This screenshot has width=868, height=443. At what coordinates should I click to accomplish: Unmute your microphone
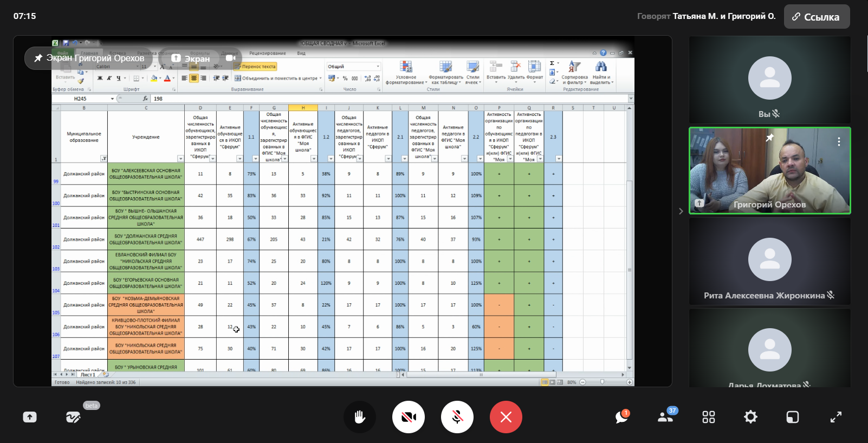(457, 417)
